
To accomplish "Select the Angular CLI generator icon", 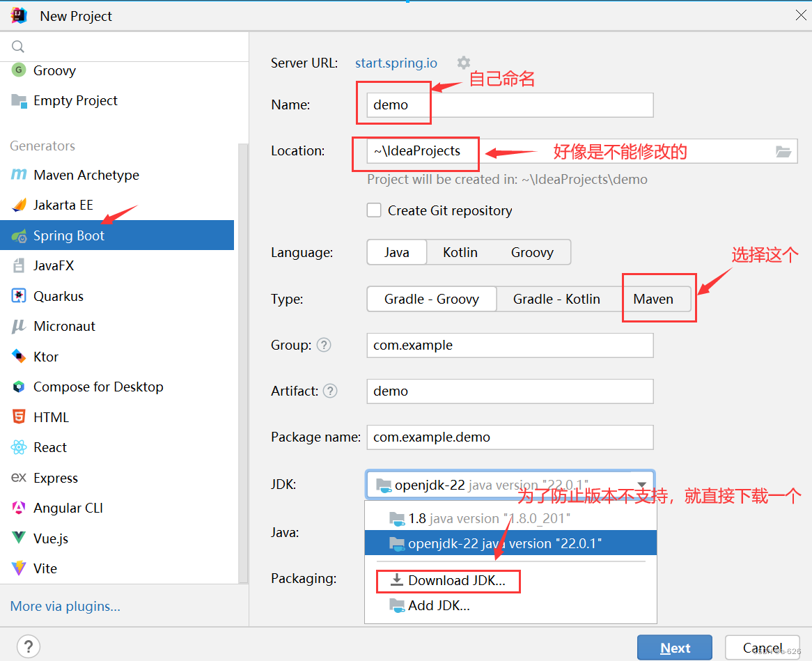I will (x=19, y=507).
